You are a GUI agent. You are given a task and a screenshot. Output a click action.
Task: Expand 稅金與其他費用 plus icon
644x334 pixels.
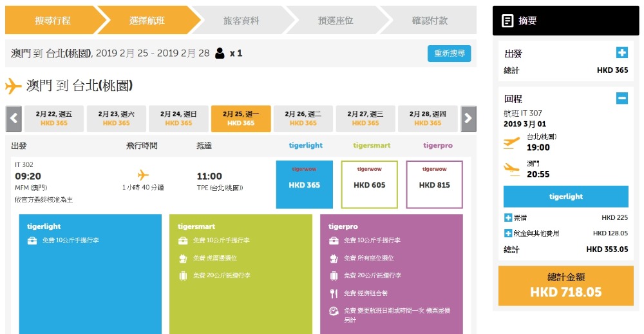[x=508, y=233]
